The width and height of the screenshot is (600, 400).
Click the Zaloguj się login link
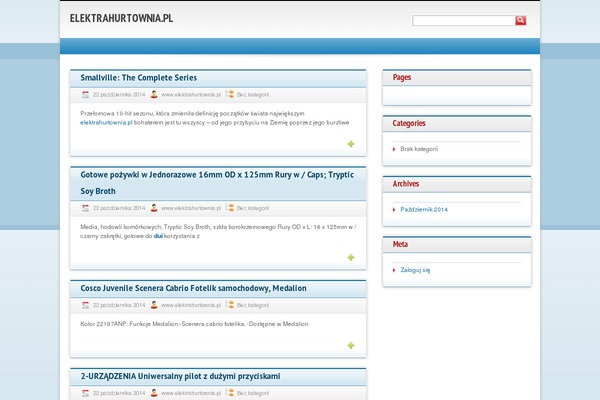415,270
